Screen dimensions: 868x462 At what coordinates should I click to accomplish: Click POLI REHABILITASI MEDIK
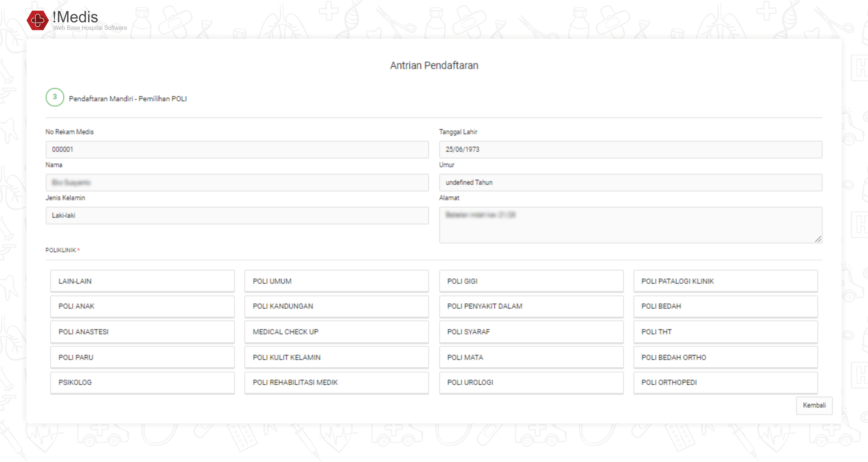pyautogui.click(x=336, y=382)
